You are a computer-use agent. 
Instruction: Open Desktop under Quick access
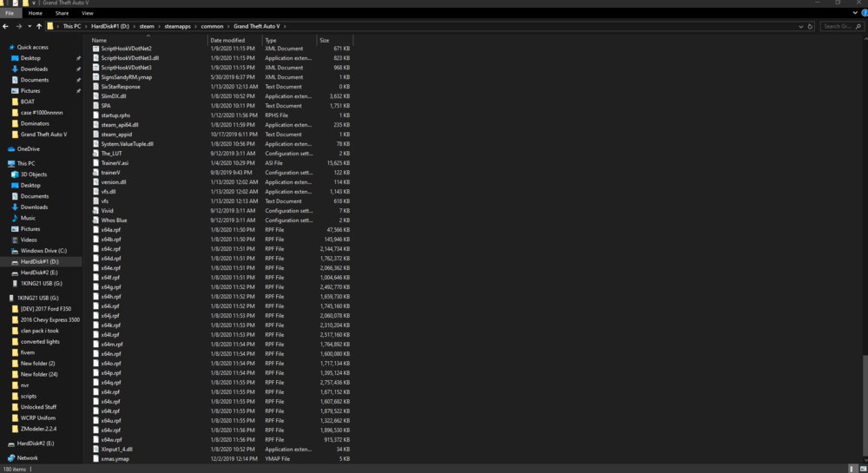pyautogui.click(x=30, y=58)
